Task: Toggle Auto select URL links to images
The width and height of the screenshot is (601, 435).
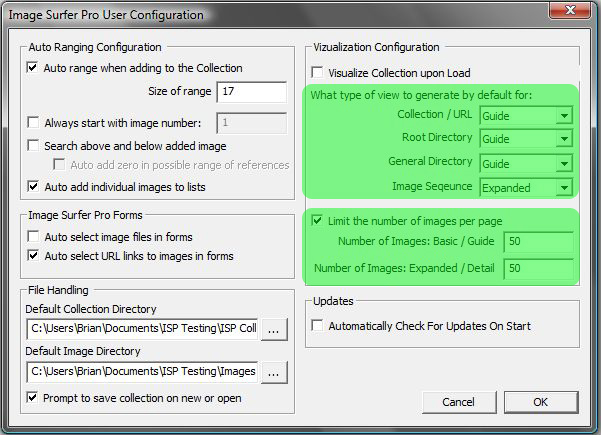Action: (33, 256)
